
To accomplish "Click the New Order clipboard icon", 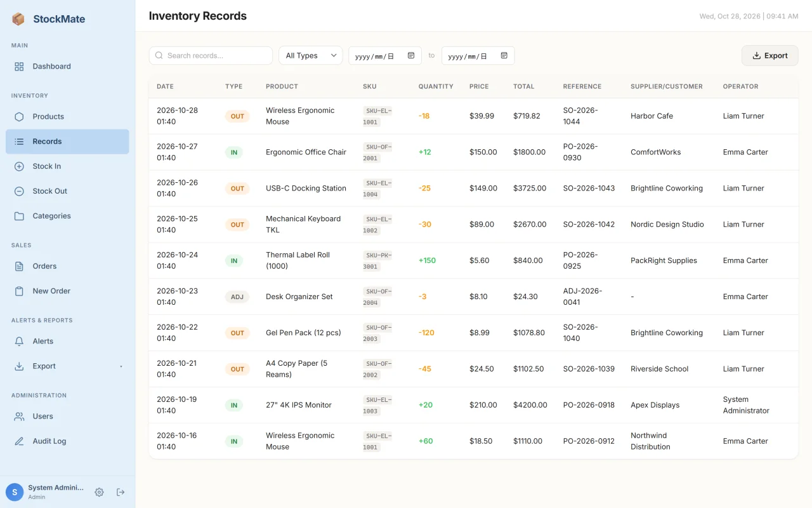I will point(19,291).
